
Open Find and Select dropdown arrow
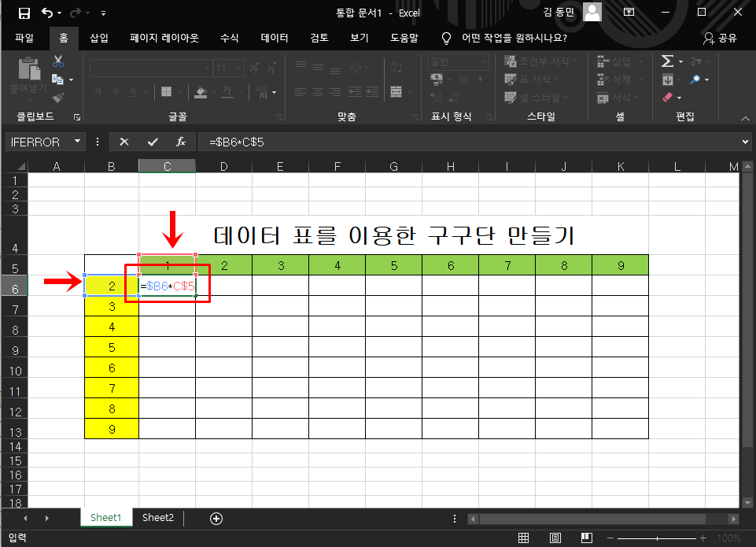pyautogui.click(x=706, y=79)
